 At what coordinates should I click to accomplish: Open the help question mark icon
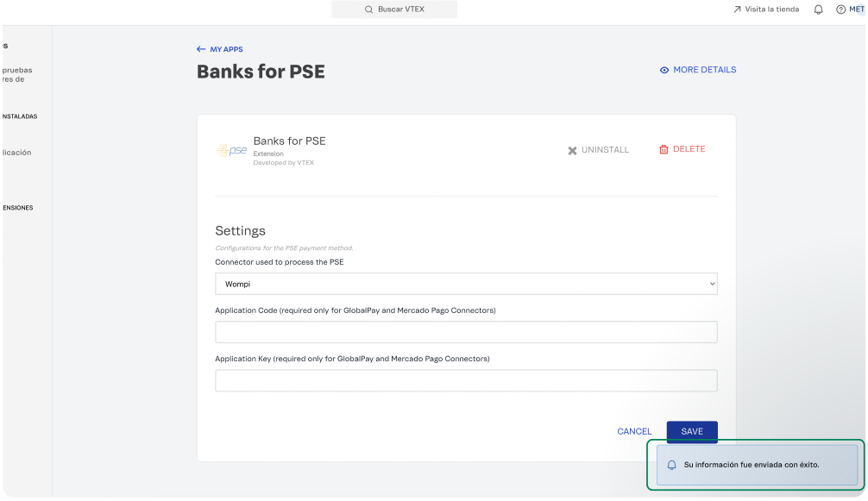point(840,9)
